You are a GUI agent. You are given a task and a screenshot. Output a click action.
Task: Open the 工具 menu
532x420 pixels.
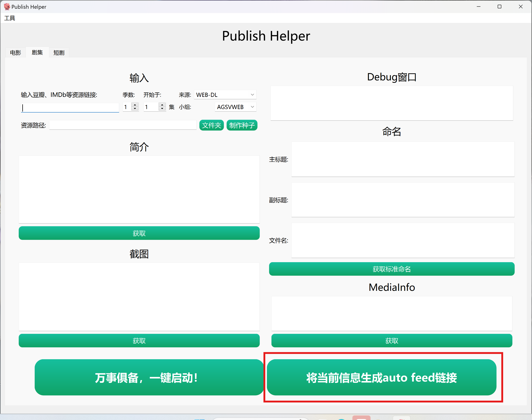pyautogui.click(x=10, y=18)
